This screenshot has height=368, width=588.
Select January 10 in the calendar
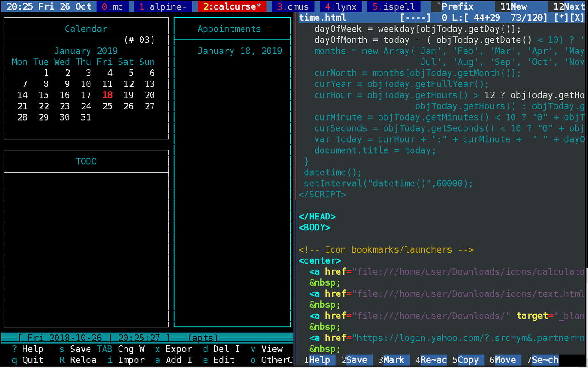(86, 84)
